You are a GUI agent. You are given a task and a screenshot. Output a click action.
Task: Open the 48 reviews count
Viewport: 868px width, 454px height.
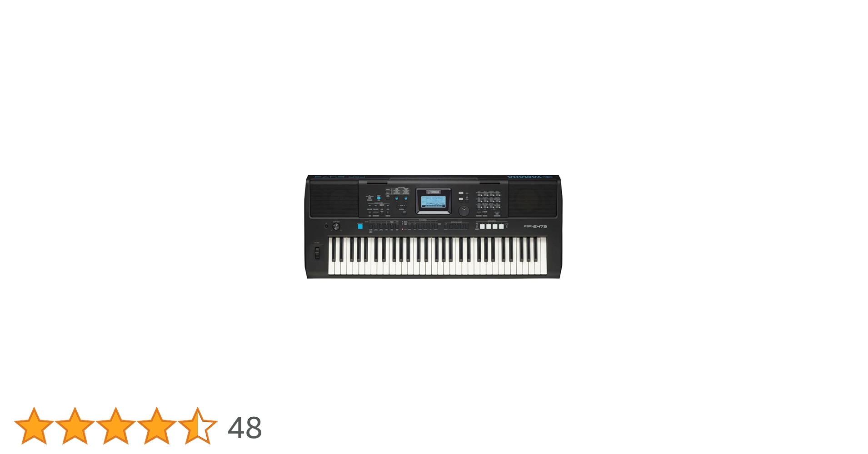[245, 428]
